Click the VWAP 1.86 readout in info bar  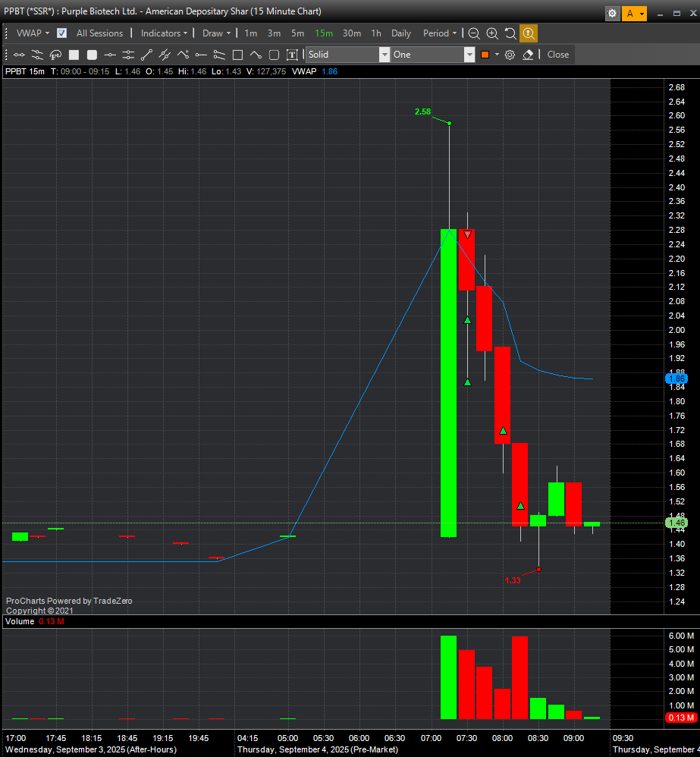[315, 71]
